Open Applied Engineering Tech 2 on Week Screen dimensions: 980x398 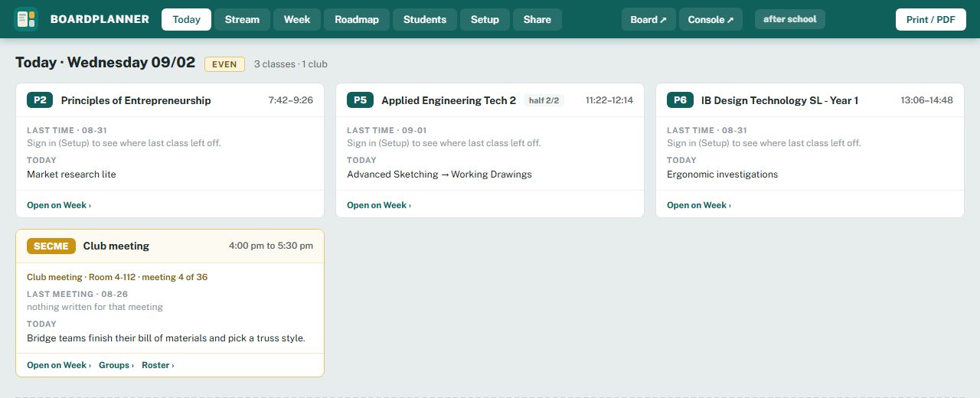click(x=379, y=205)
